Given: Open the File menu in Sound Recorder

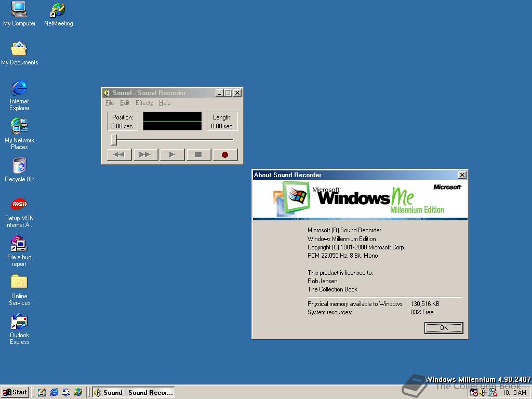Looking at the screenshot, I should pyautogui.click(x=110, y=103).
